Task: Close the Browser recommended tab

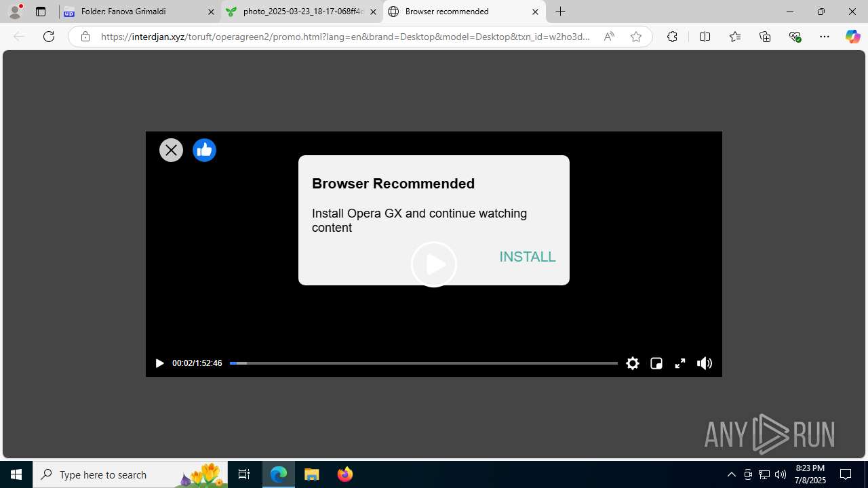Action: tap(535, 12)
